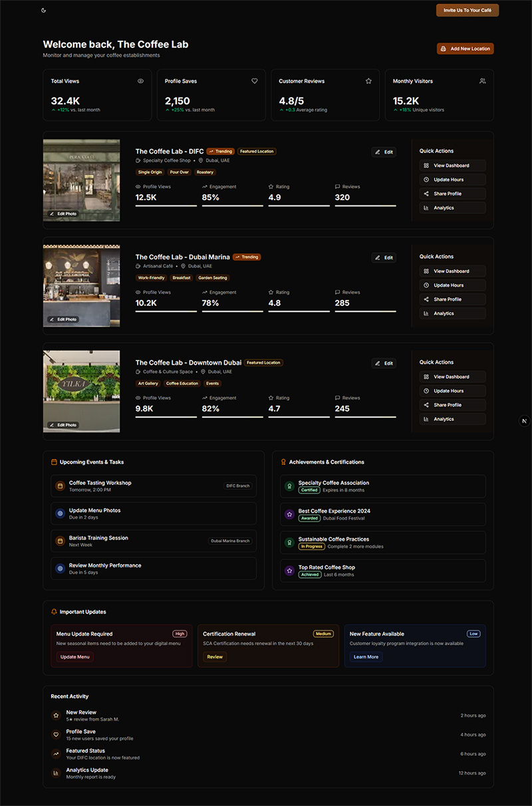Click the Engagement progress bar for DIFC
Image resolution: width=532 pixels, height=806 pixels.
point(232,206)
